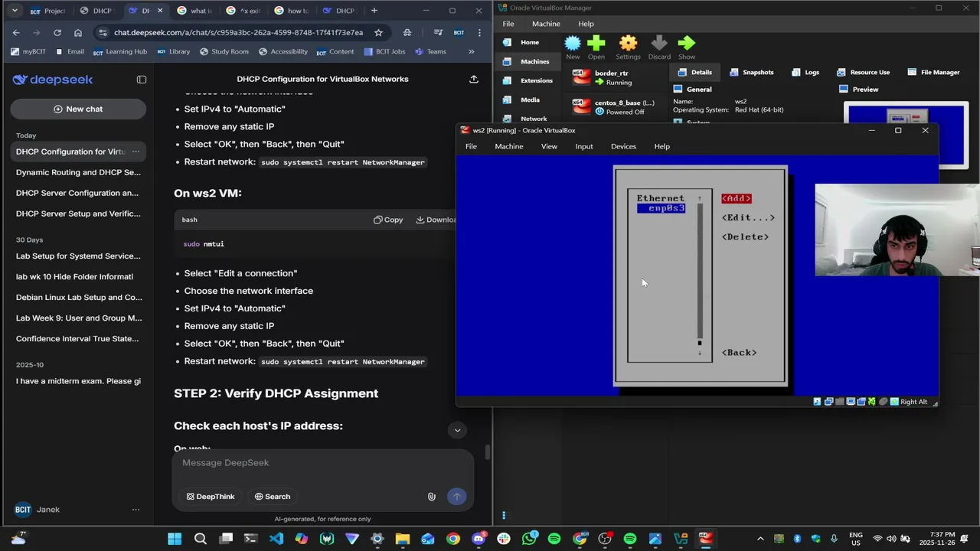Screen dimensions: 980x551
Task: Open Input menu in ws2 VM window
Action: 584,146
